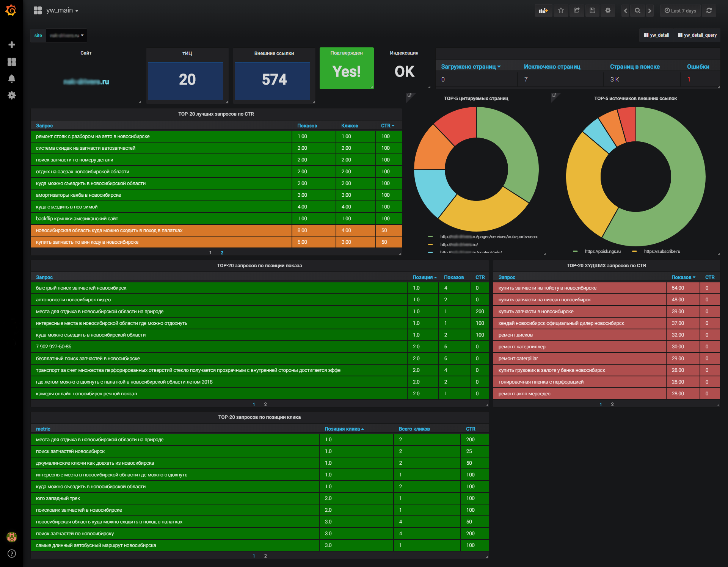Click row 'поиск запчасти по номеру детали'
The image size is (728, 567).
click(x=216, y=160)
